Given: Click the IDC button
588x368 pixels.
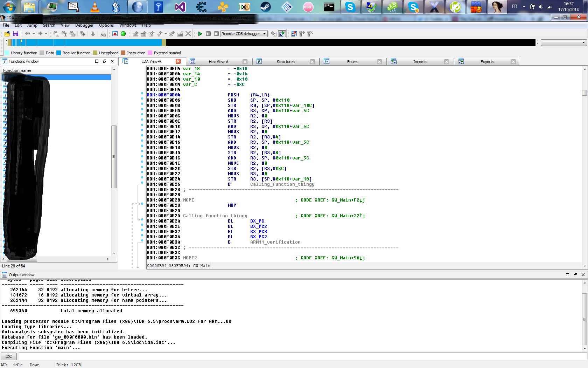Looking at the screenshot, I should point(9,356).
